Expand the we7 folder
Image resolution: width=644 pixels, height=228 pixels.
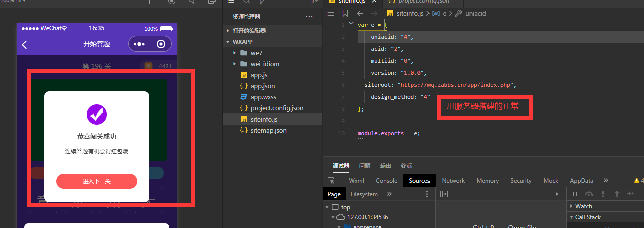(234, 53)
